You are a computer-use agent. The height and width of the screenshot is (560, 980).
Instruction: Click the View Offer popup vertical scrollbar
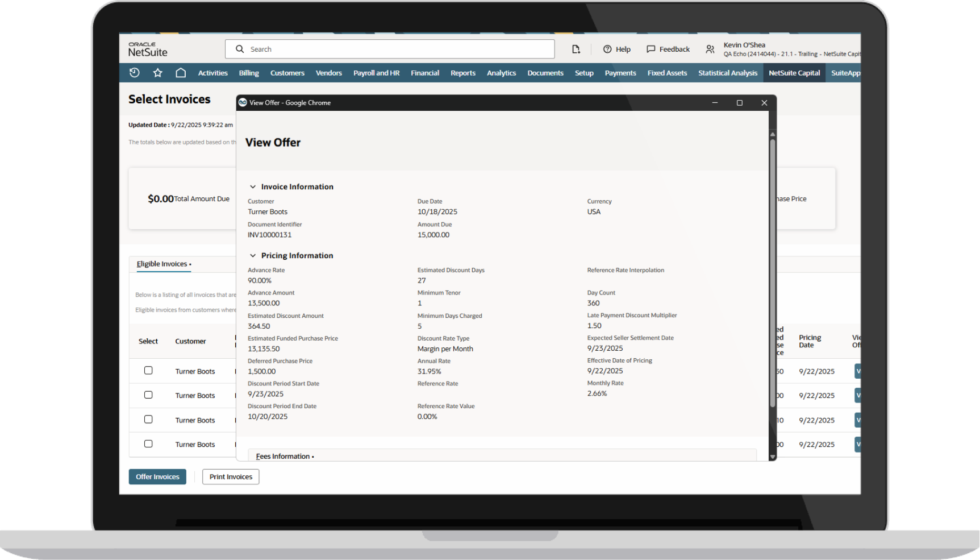point(772,273)
